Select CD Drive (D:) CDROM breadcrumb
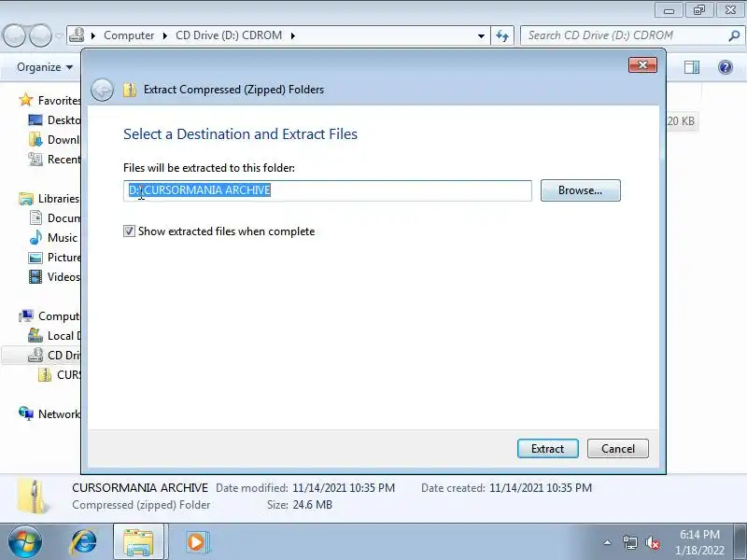 tap(229, 35)
